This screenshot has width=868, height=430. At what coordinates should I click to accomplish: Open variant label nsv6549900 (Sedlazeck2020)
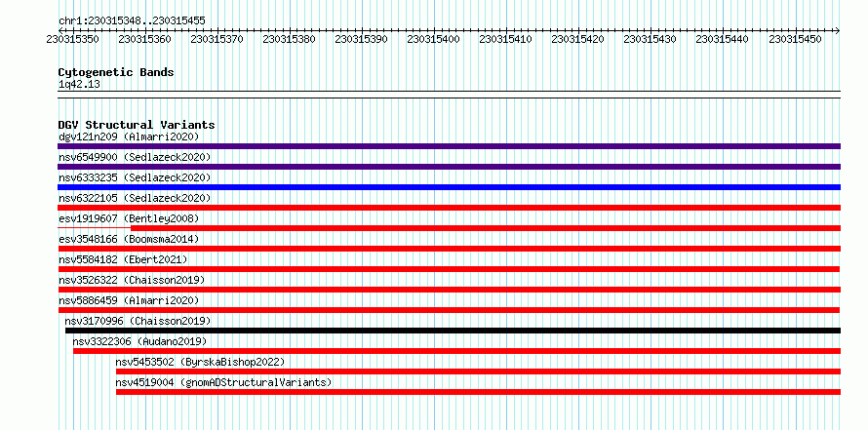(135, 157)
